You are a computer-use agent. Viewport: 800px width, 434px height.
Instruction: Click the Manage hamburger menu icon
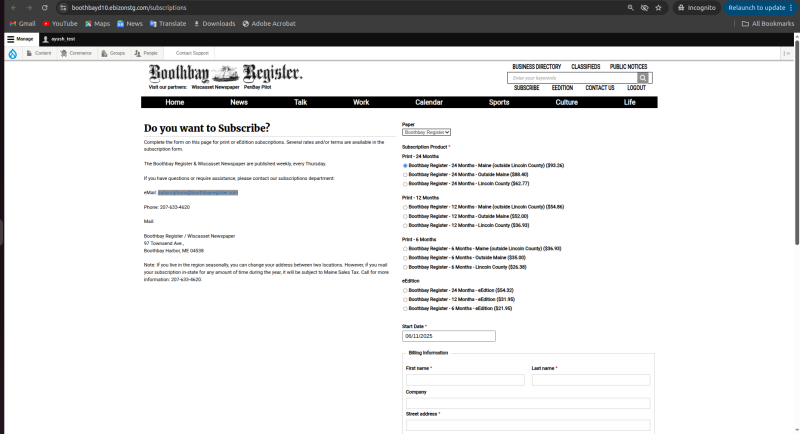[x=11, y=38]
